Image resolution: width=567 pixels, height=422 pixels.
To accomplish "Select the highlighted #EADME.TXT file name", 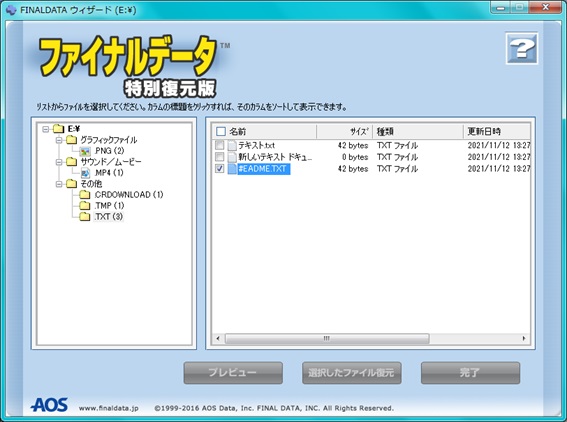I will click(x=264, y=169).
